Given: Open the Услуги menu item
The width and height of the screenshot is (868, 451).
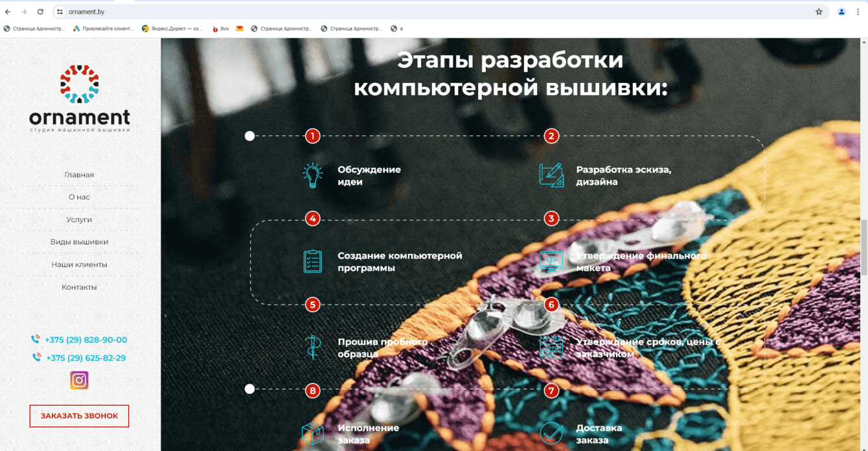Looking at the screenshot, I should coord(78,219).
